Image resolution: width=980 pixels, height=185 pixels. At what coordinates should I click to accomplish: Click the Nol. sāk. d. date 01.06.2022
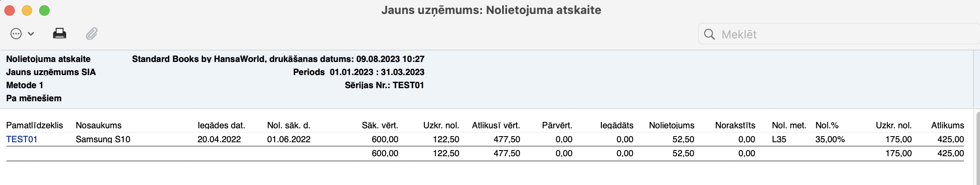[289, 139]
